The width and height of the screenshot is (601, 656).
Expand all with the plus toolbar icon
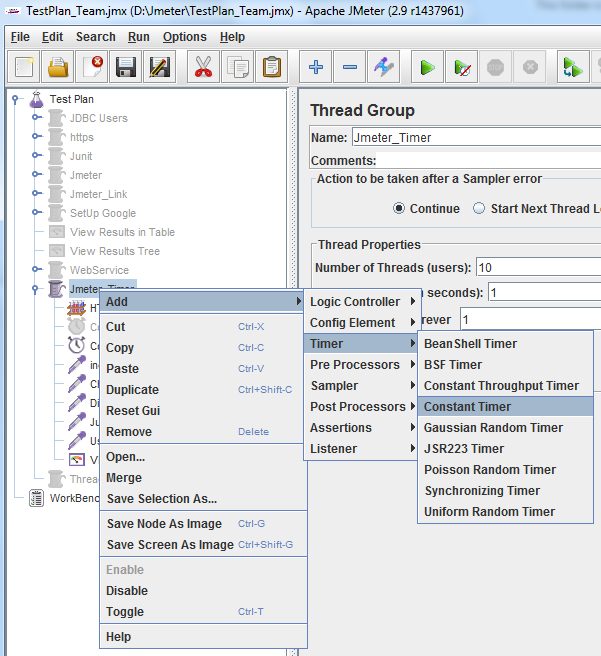coord(316,67)
